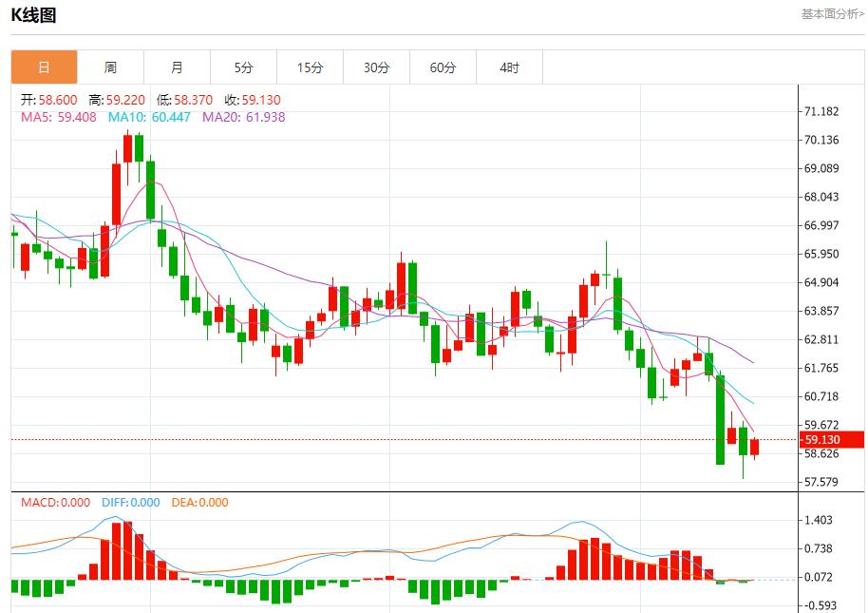The height and width of the screenshot is (613, 868).
Task: Select the 15分 fifteen-minute interval
Action: (x=310, y=67)
